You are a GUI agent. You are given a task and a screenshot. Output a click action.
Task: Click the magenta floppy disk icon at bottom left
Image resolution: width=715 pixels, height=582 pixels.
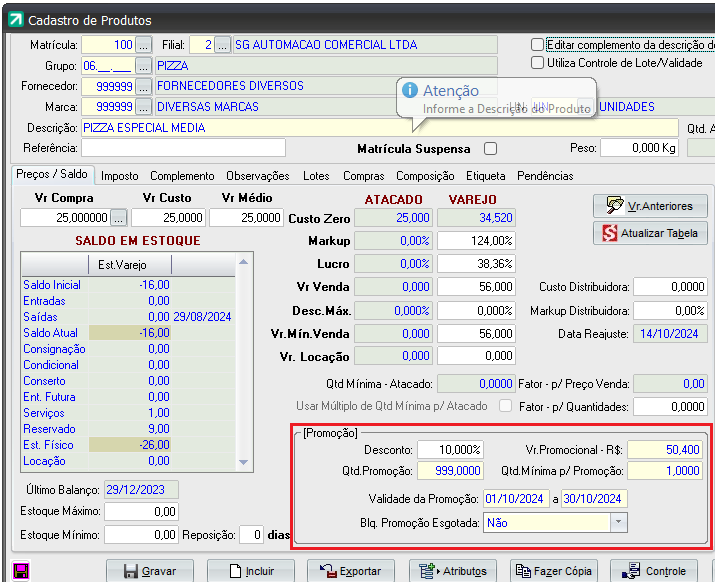coord(21,571)
